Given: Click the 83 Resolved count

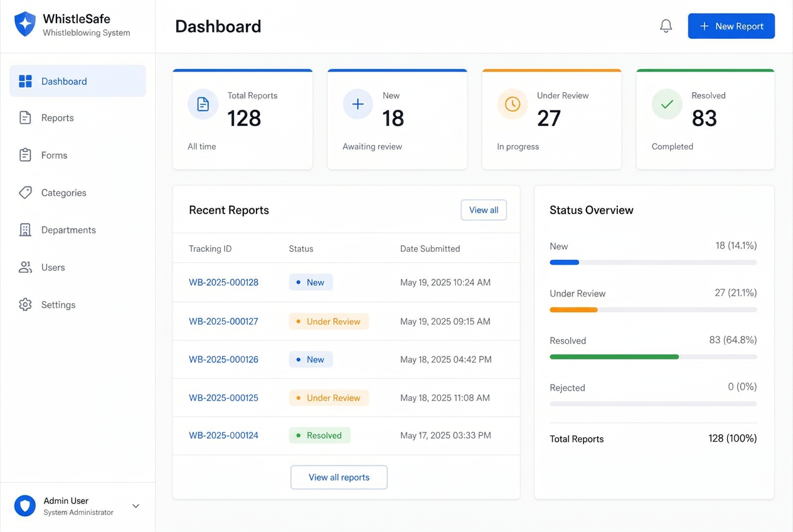Looking at the screenshot, I should pos(704,118).
